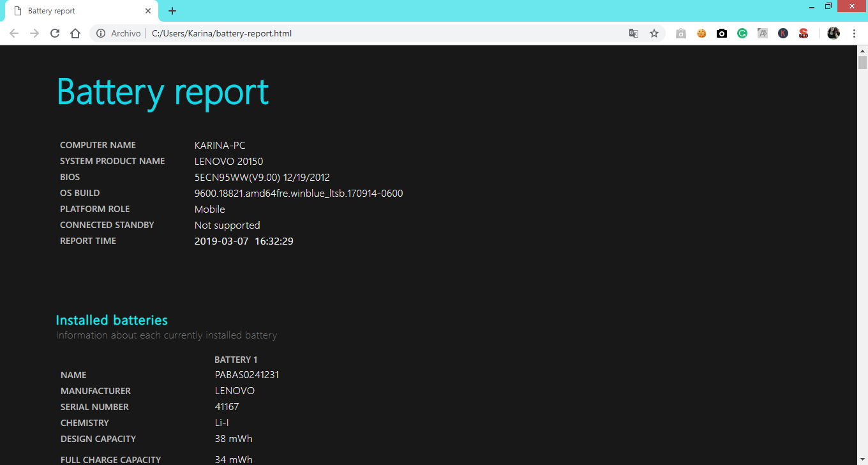Select the battery name PABAS0241231

[247, 375]
